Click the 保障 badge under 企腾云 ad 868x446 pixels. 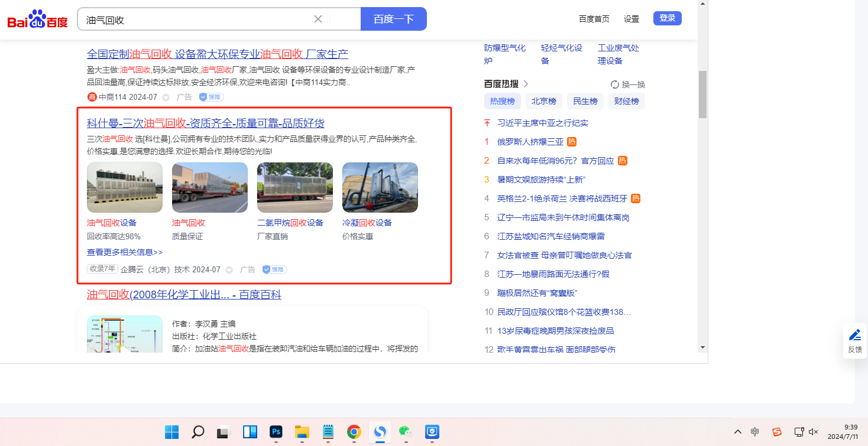[x=274, y=269]
